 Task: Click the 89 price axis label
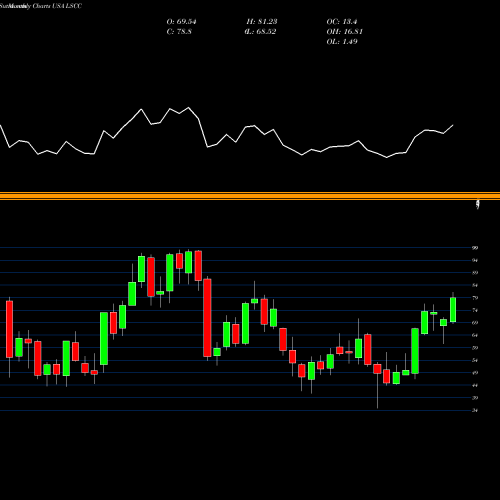pos(475,273)
